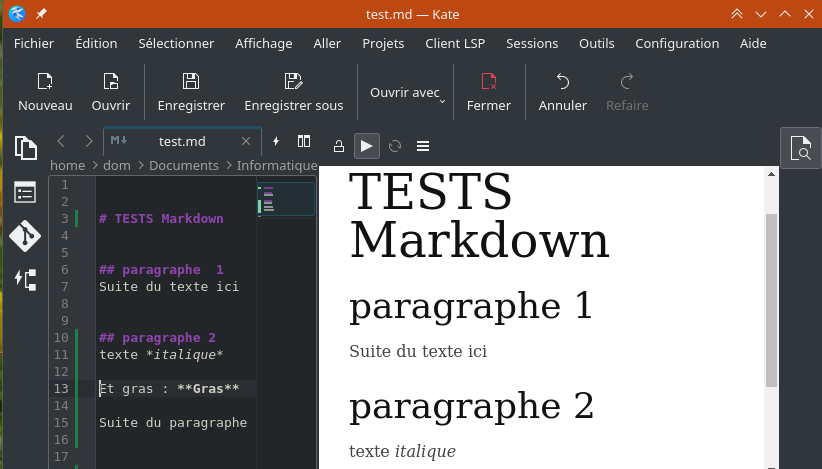
Task: Open the Édition menu
Action: pos(96,43)
